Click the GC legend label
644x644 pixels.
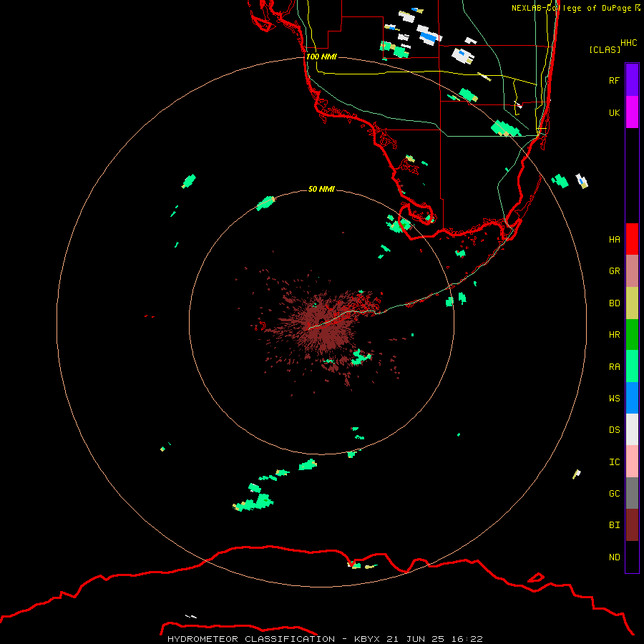(614, 494)
